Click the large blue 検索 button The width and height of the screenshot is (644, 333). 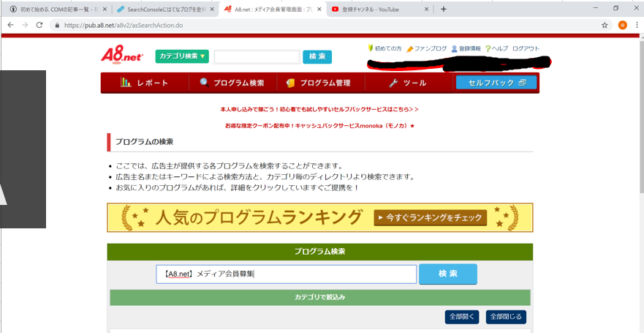coord(448,274)
